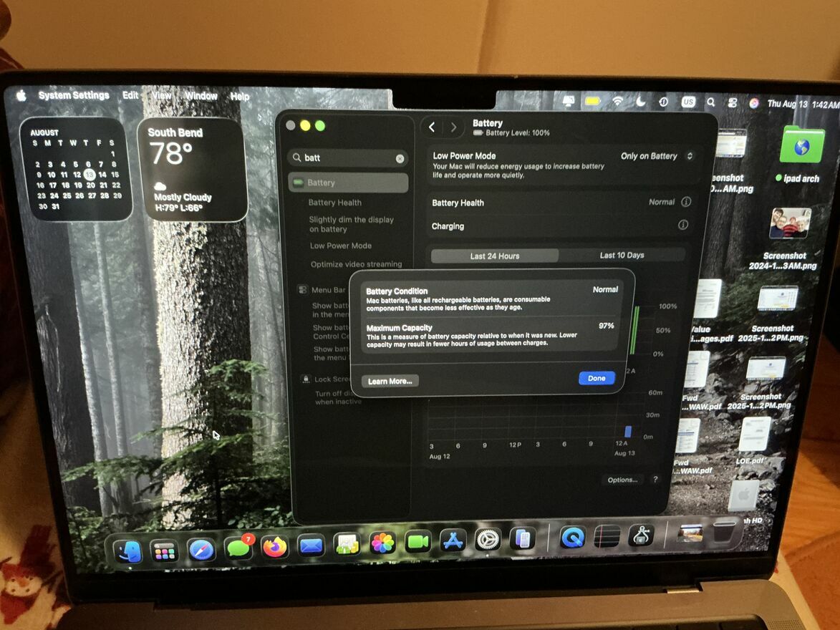Open QuickTime Player from the Dock
The width and height of the screenshot is (840, 630).
[571, 538]
